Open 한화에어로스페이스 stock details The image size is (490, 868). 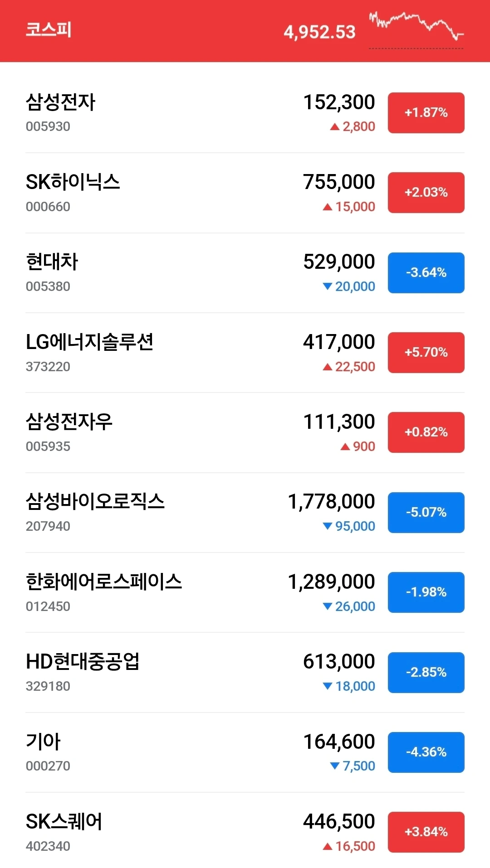point(245,592)
